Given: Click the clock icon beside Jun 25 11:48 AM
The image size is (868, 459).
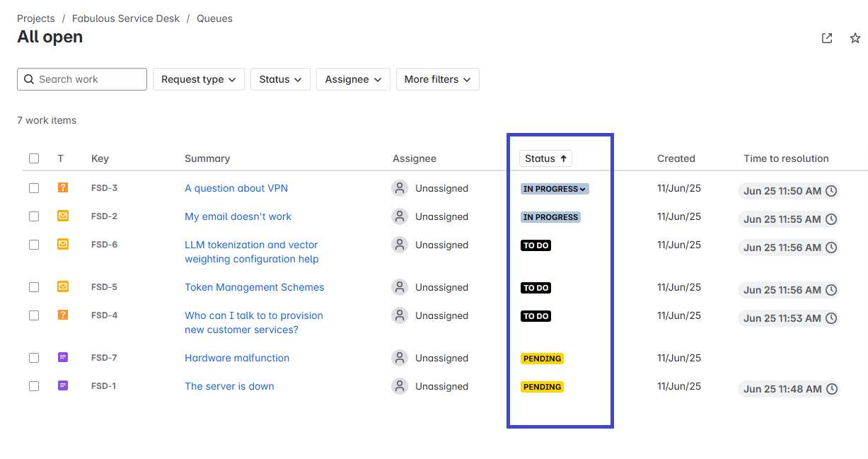Looking at the screenshot, I should tap(831, 388).
